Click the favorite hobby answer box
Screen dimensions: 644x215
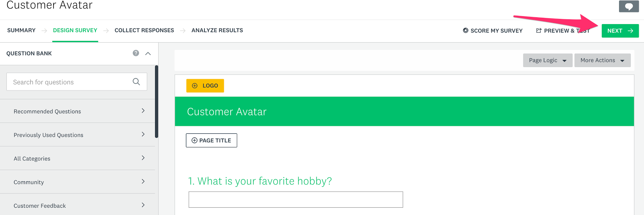296,199
